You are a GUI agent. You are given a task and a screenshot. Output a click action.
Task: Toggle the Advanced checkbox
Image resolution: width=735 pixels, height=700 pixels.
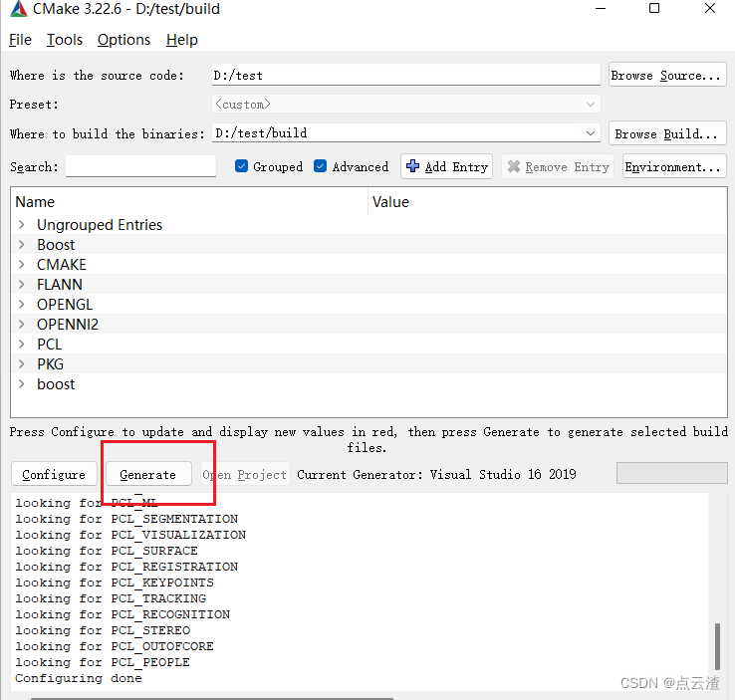coord(320,166)
